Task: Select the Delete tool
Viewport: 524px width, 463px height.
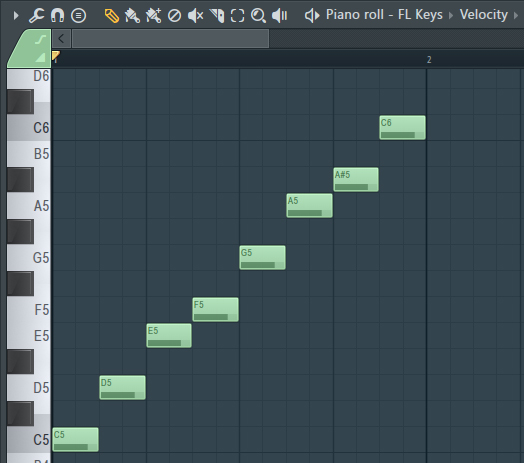Action: point(174,15)
